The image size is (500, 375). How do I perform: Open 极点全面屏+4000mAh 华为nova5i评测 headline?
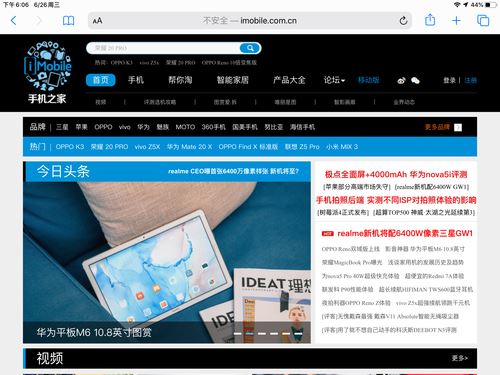[x=396, y=174]
